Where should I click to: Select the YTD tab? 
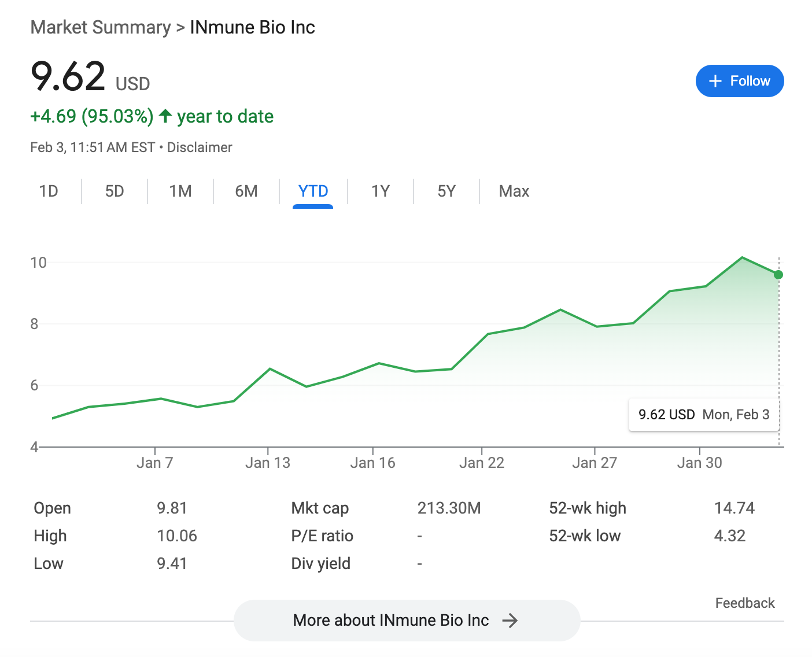click(x=313, y=191)
